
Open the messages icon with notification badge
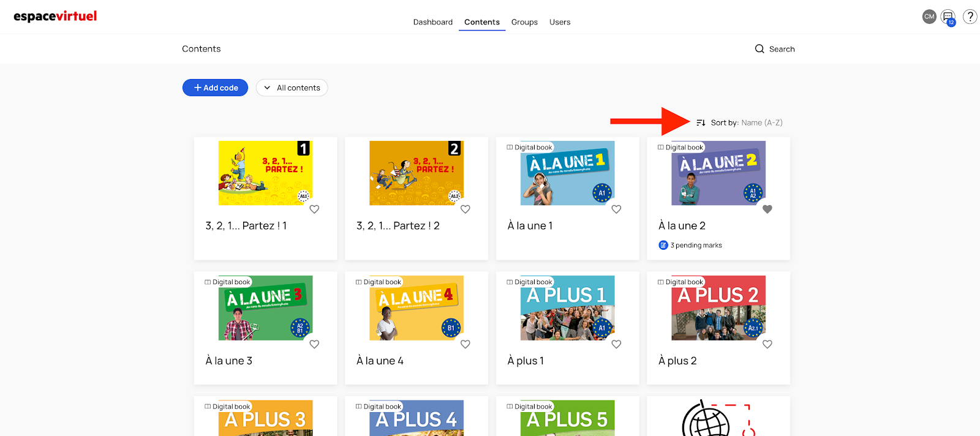pos(948,17)
